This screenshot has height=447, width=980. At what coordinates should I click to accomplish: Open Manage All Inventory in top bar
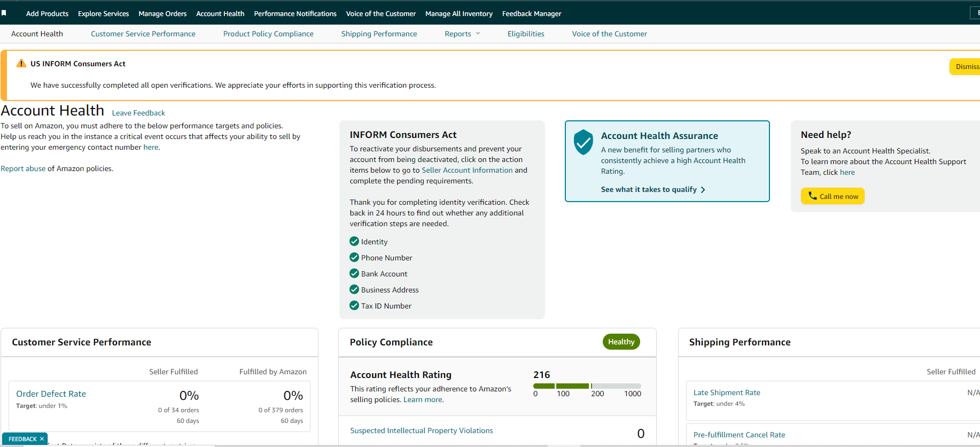pyautogui.click(x=458, y=14)
